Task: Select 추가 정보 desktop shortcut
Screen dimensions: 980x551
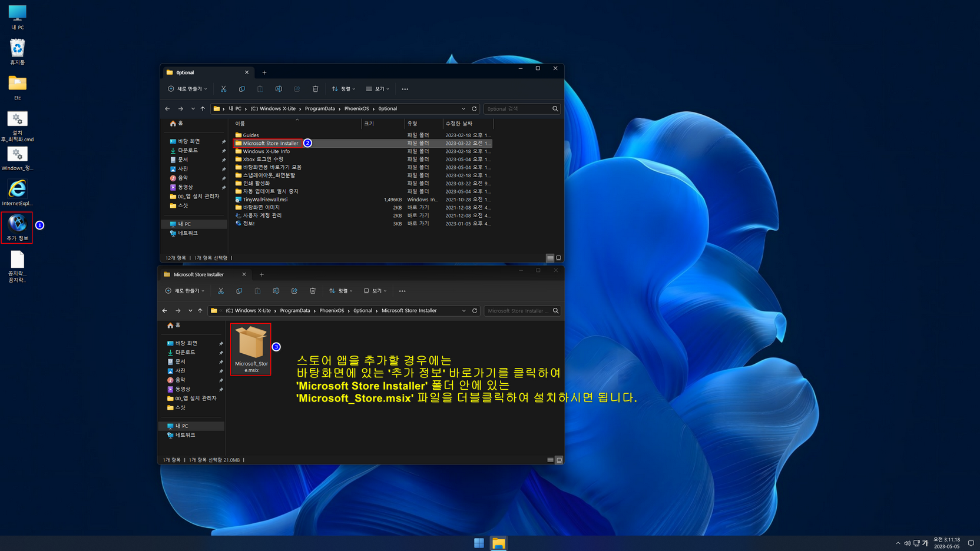Action: click(x=17, y=228)
